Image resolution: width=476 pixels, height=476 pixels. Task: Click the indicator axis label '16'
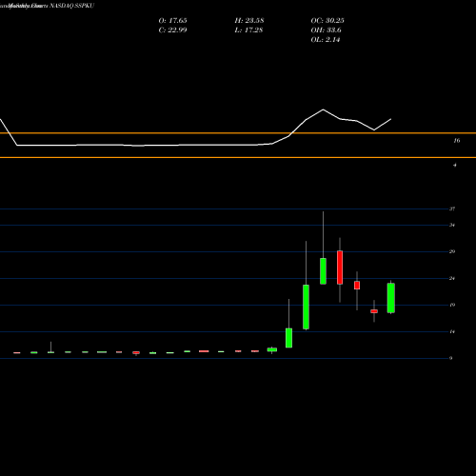(x=456, y=141)
